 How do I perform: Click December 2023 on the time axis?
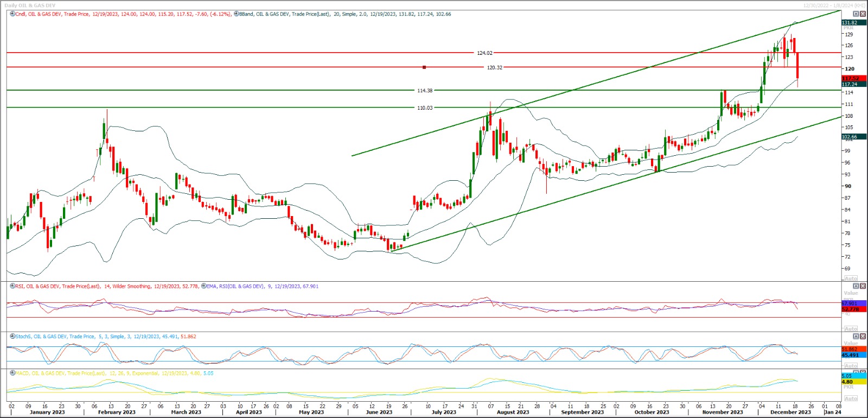(x=790, y=413)
